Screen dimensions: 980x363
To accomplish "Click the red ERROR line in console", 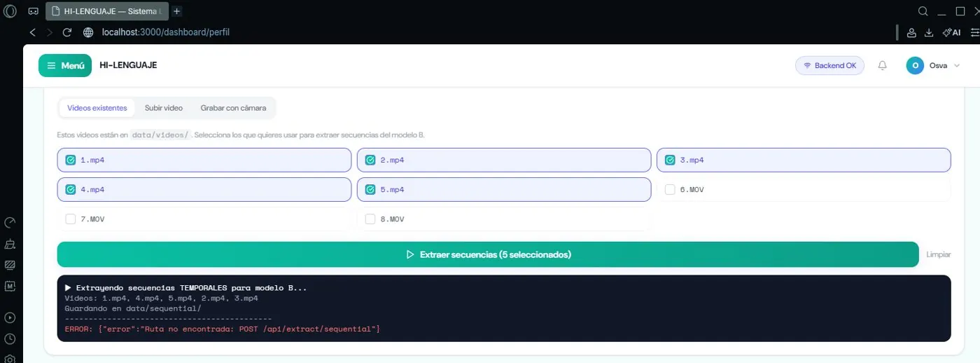I will (223, 329).
